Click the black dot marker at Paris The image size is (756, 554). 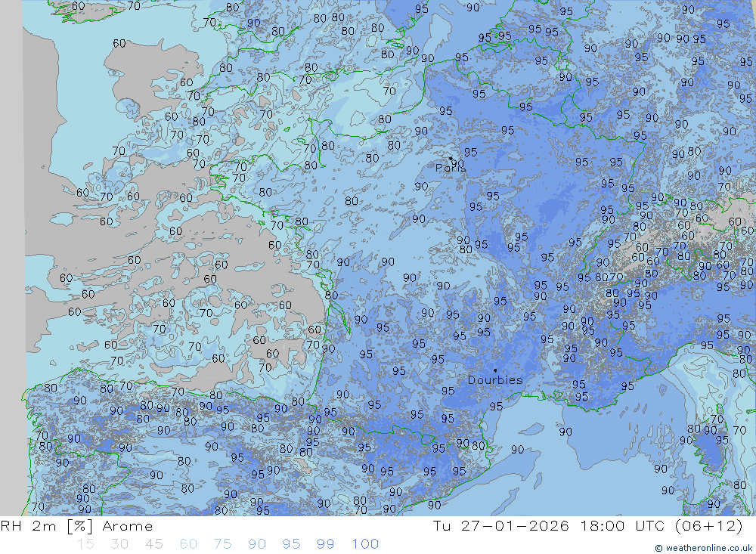pyautogui.click(x=451, y=158)
